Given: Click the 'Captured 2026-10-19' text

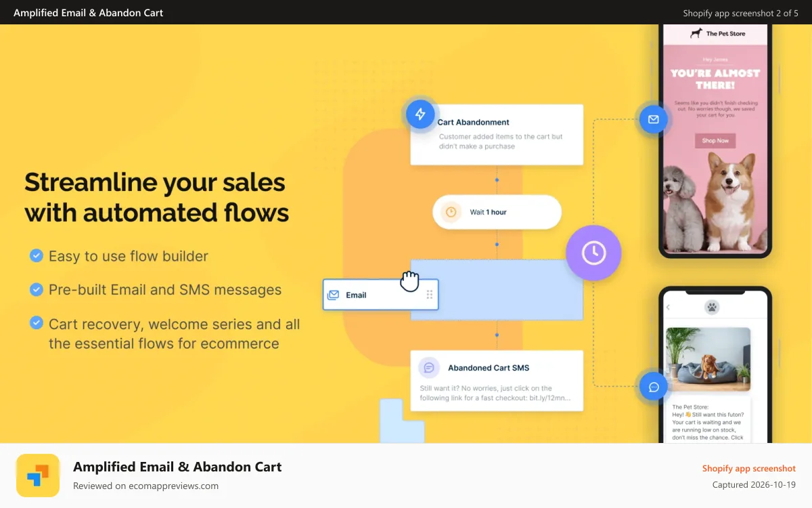Looking at the screenshot, I should [x=754, y=485].
